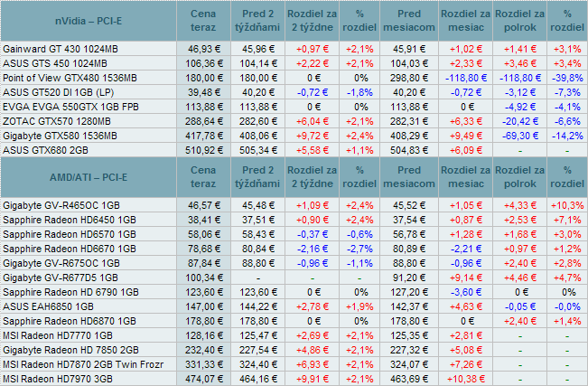Screen dimensions: 588x386
Task: Click 'Rozdiel za polrok' header in nVidia section
Action: point(519,21)
